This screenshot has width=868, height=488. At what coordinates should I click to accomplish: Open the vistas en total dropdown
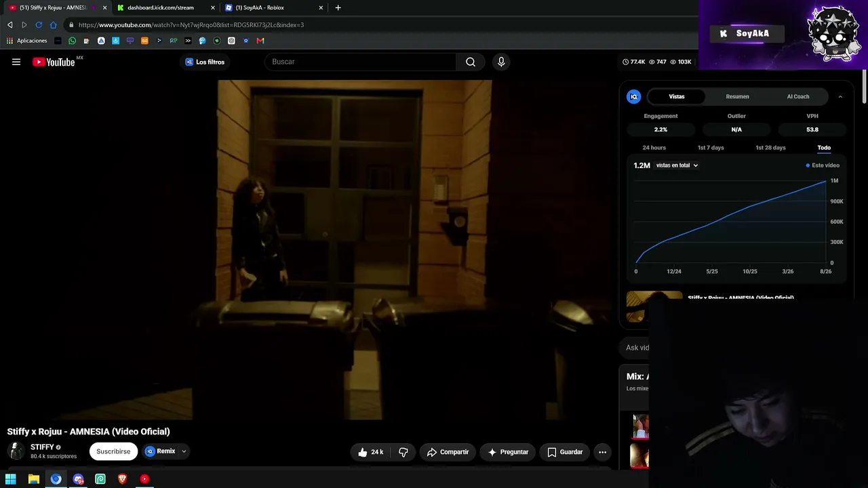coord(677,165)
